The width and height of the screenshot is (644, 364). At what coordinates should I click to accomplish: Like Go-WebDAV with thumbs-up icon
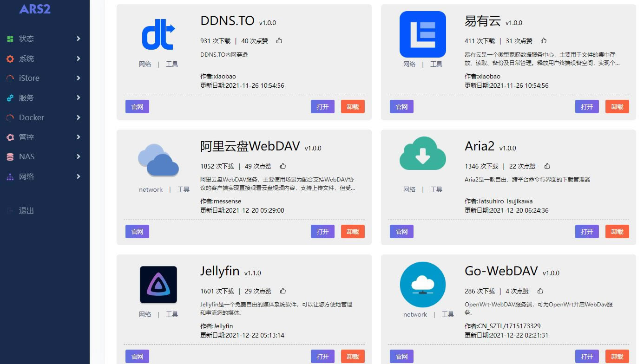540,291
